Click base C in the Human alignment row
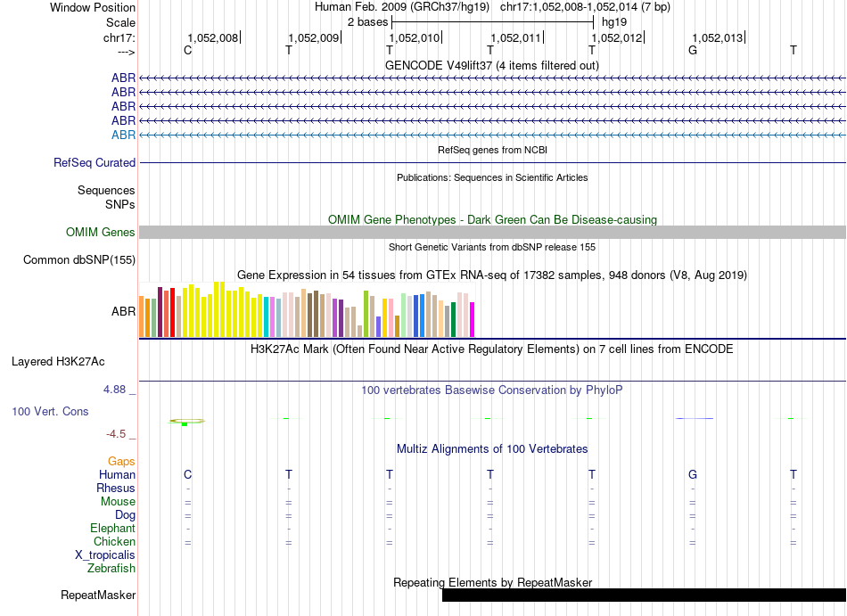This screenshot has height=616, width=847. (187, 475)
